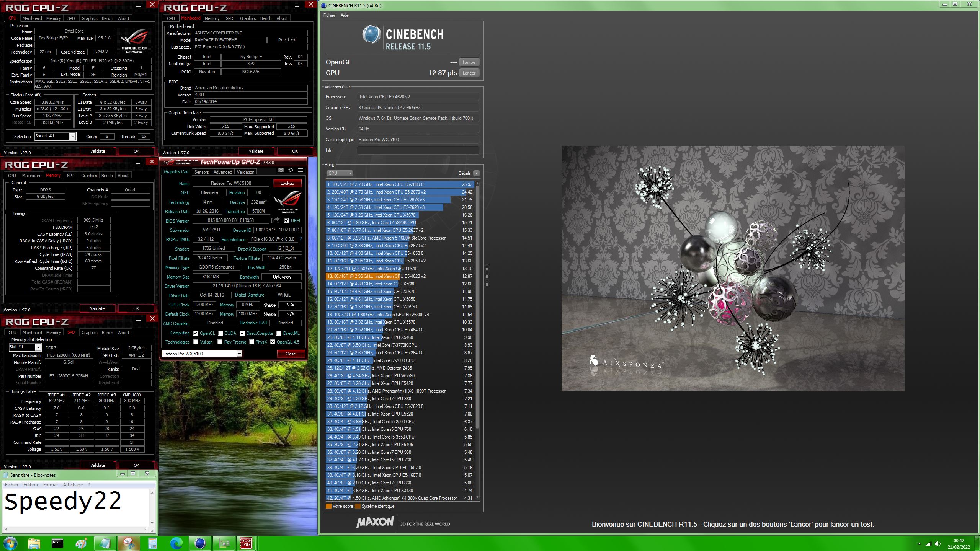The height and width of the screenshot is (551, 980).
Task: Click the Cinebench ranking list scrollbar
Action: pyautogui.click(x=477, y=306)
